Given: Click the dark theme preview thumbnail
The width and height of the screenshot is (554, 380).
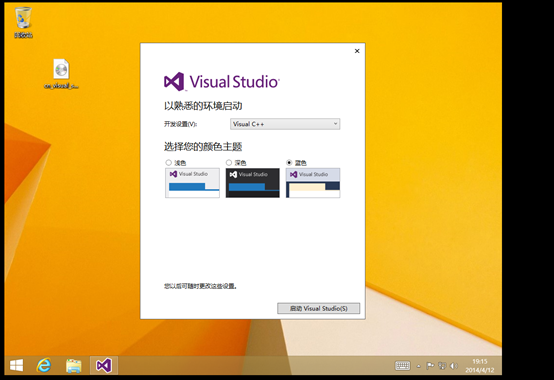Looking at the screenshot, I should [x=253, y=183].
